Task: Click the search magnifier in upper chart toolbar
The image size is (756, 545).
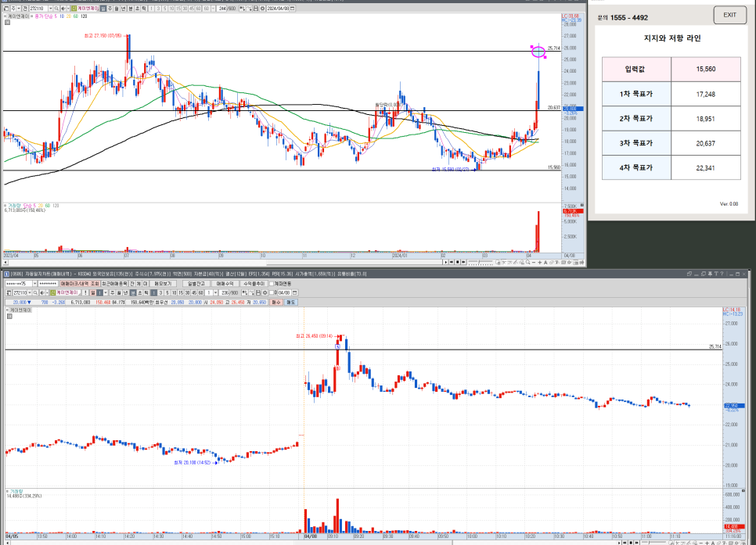Action: click(x=56, y=9)
